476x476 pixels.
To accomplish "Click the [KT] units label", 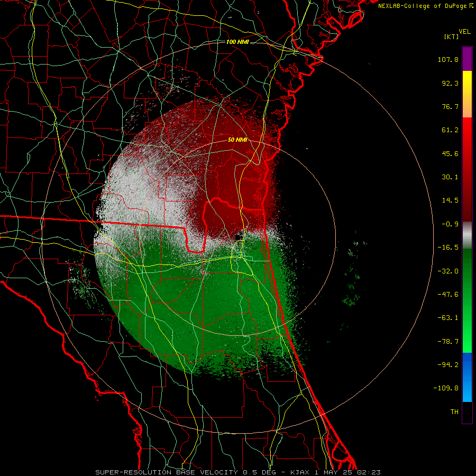I will (452, 36).
